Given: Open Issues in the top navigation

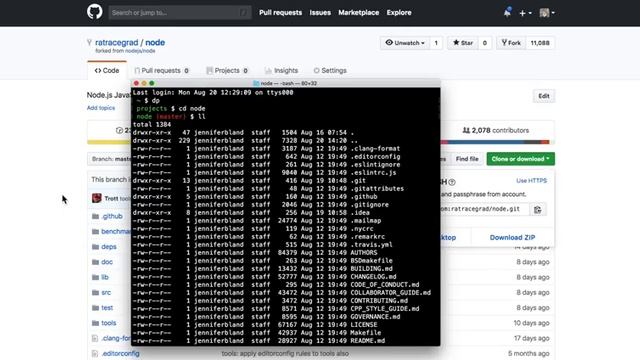Looking at the screenshot, I should (x=320, y=13).
